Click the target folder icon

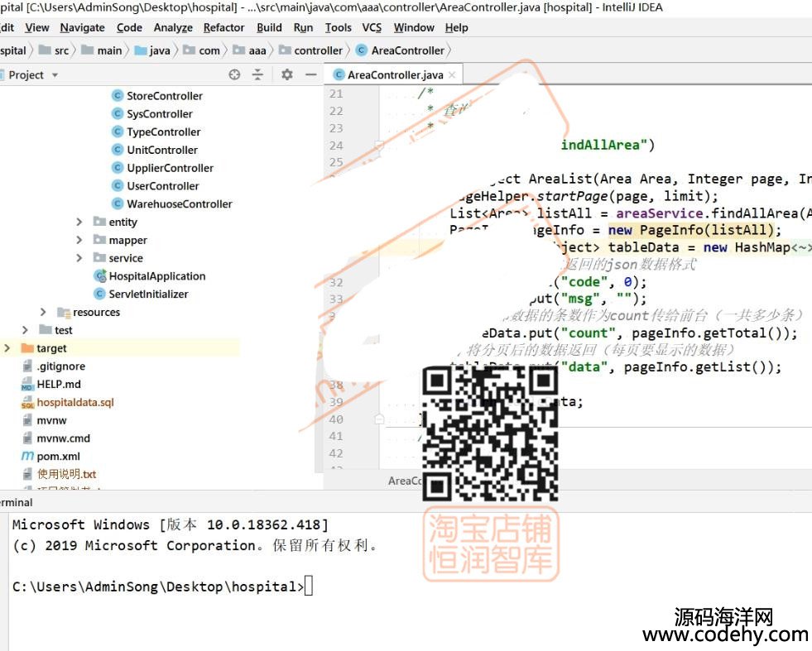tap(27, 348)
